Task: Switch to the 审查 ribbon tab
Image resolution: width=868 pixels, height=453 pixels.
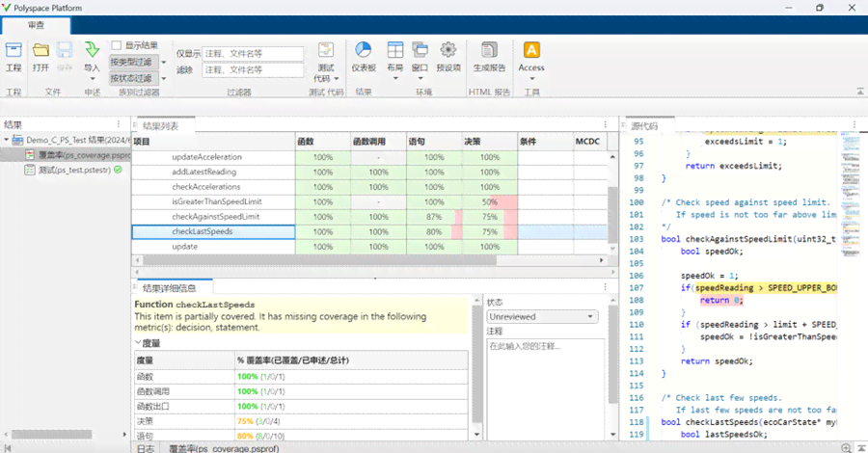Action: [36, 25]
